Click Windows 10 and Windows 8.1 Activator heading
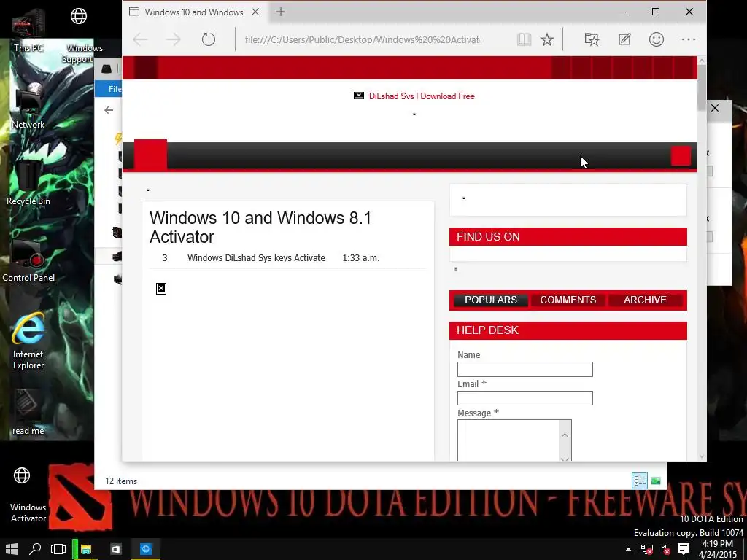Viewport: 747px width, 560px height. [260, 227]
